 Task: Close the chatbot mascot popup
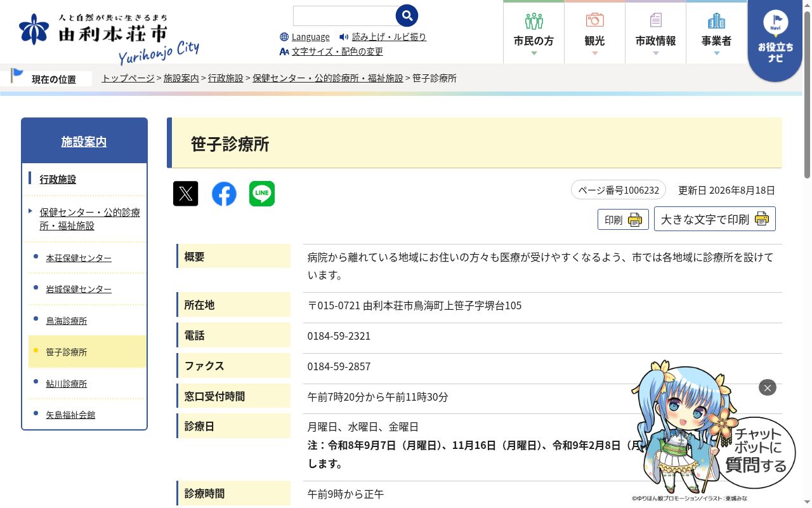768,387
